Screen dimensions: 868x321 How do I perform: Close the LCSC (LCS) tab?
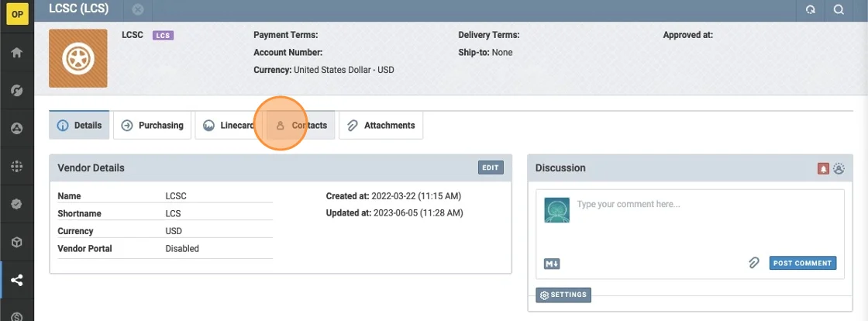(137, 9)
